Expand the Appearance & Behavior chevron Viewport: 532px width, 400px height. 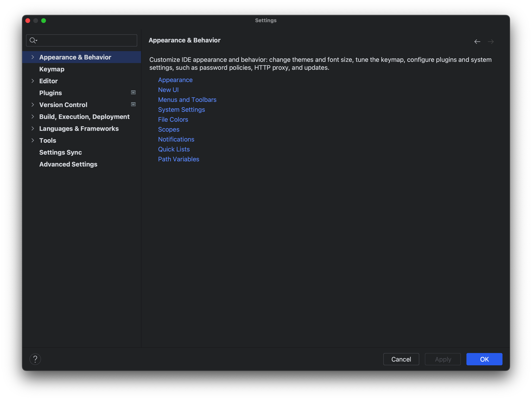point(33,57)
